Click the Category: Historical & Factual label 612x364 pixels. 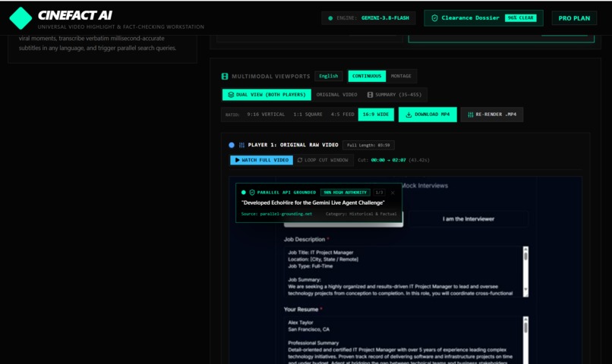pyautogui.click(x=361, y=214)
